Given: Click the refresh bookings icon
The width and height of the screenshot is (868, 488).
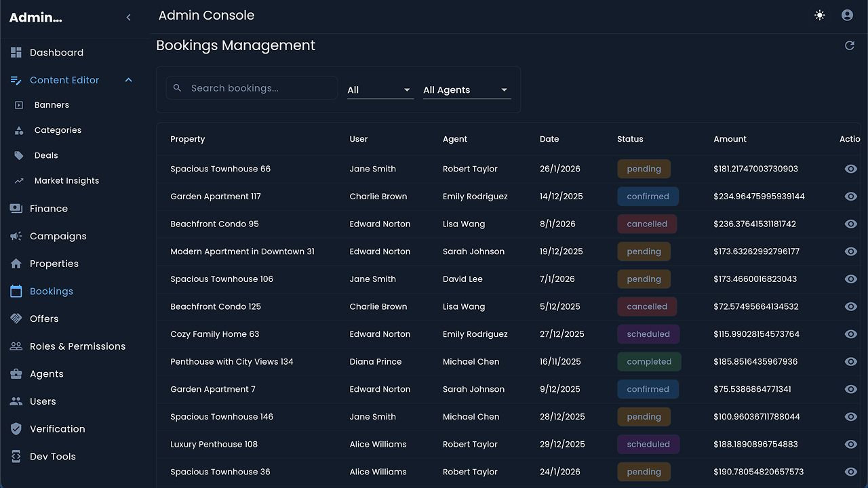Looking at the screenshot, I should (849, 45).
